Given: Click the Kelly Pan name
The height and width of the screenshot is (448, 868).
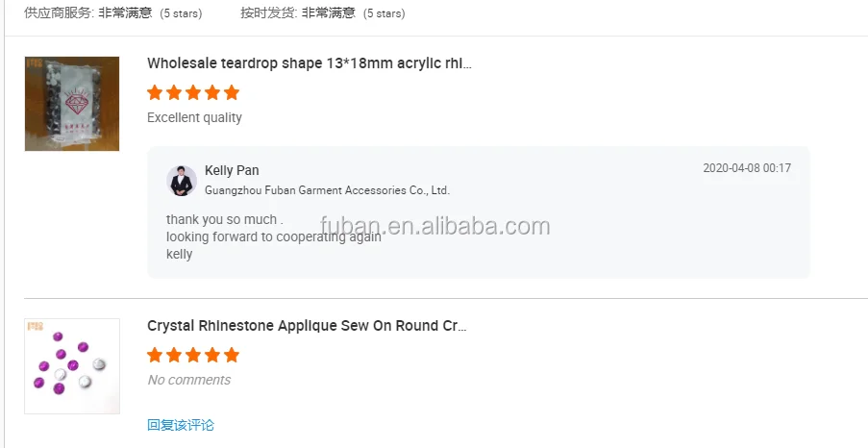Looking at the screenshot, I should coord(232,170).
